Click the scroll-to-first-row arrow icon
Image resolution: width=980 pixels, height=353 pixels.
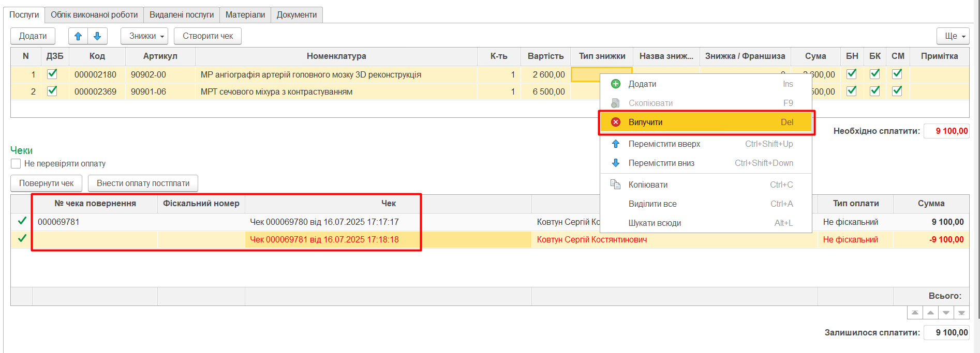coord(915,313)
